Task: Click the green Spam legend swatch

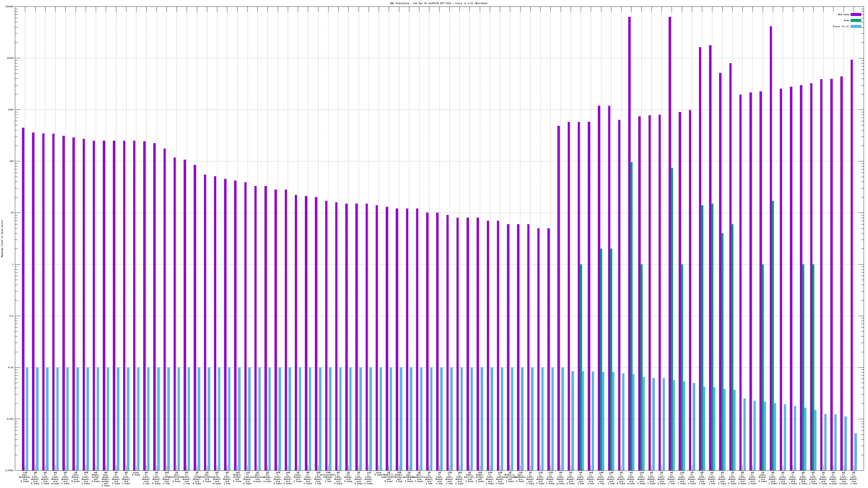Action: point(856,21)
